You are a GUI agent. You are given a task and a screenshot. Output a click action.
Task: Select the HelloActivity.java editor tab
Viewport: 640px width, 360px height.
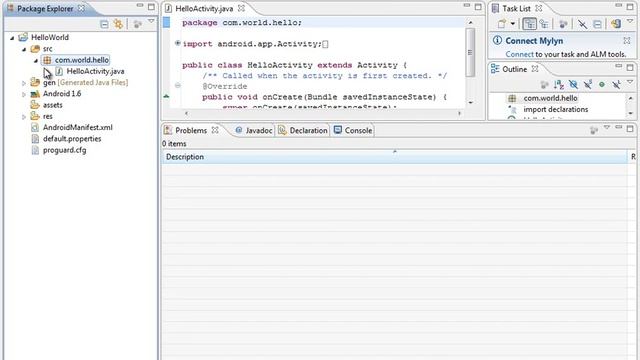[204, 8]
